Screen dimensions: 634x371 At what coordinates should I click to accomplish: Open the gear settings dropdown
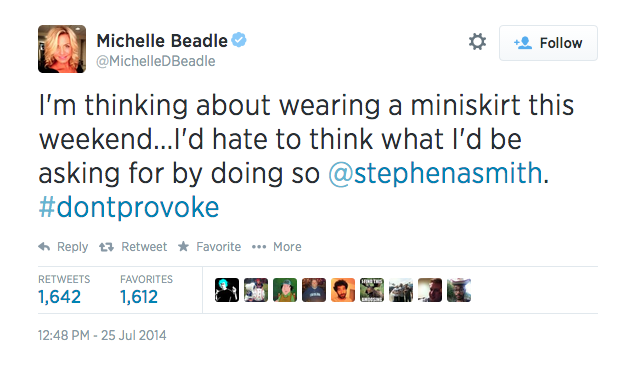(477, 42)
